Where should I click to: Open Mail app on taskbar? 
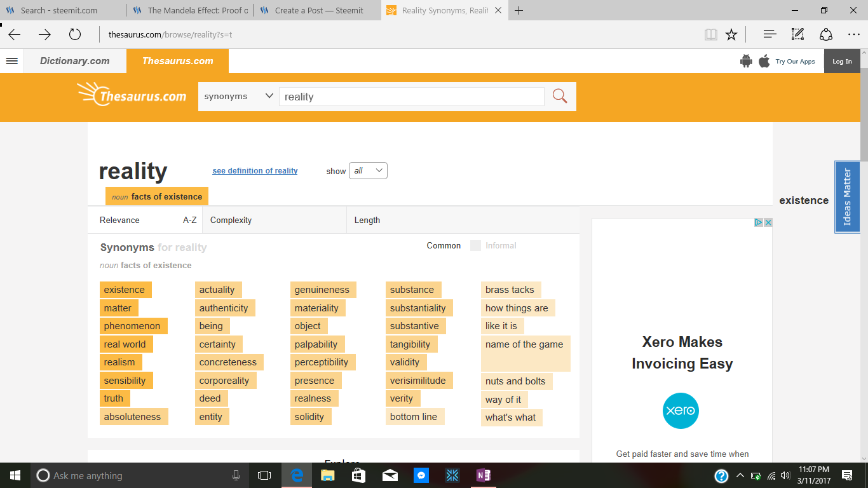coord(390,475)
